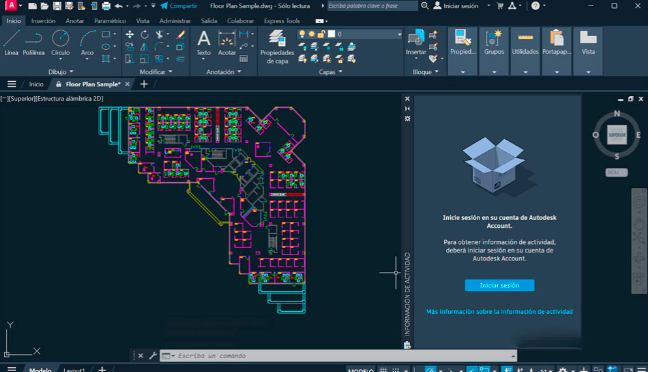Click the command line input field
The height and width of the screenshot is (372, 648).
tap(338, 356)
